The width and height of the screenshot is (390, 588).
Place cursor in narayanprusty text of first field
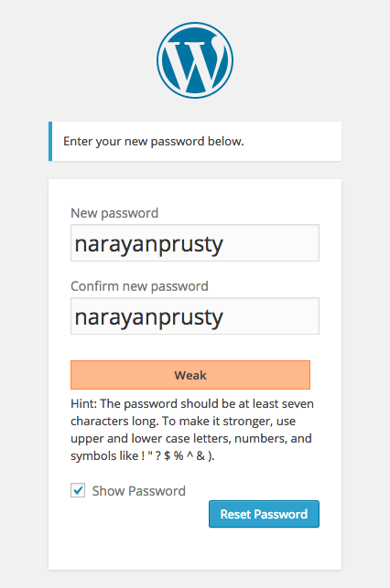pyautogui.click(x=149, y=244)
